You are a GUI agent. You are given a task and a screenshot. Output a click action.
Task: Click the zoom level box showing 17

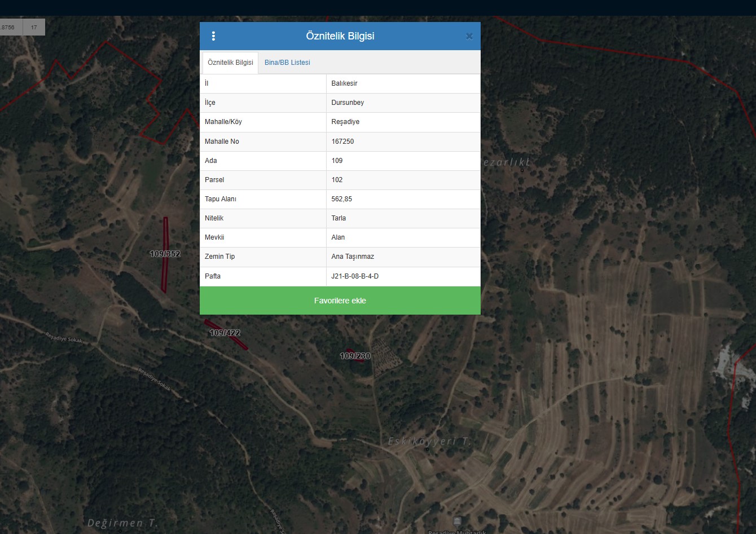click(34, 27)
